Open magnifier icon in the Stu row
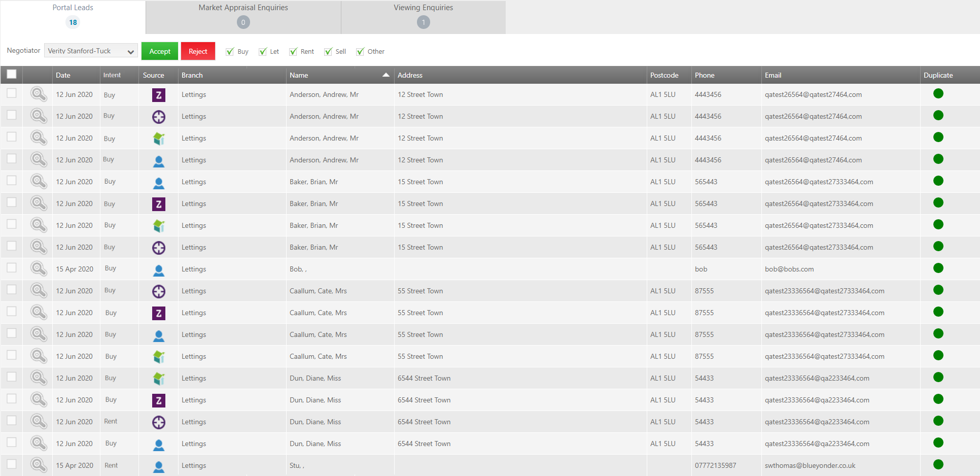 coord(39,465)
